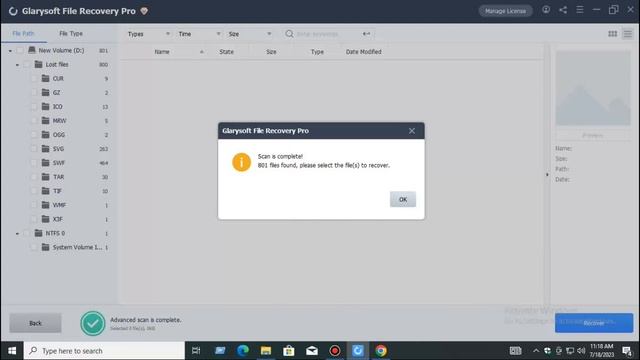
Task: Collapse the Lost files node
Action: 17,65
